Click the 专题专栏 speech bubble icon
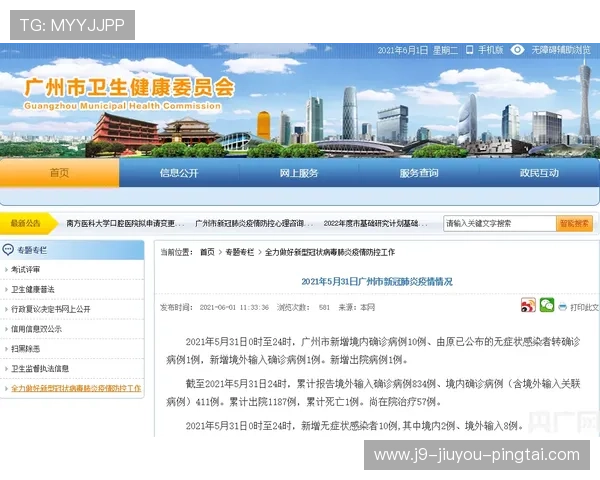 coord(8,250)
